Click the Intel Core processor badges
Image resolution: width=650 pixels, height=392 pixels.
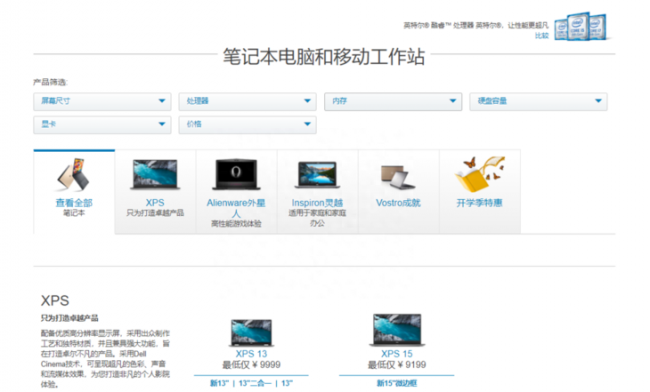click(581, 26)
